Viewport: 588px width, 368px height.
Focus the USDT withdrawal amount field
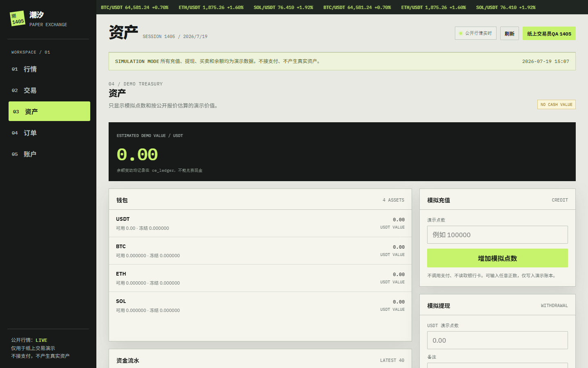point(497,340)
